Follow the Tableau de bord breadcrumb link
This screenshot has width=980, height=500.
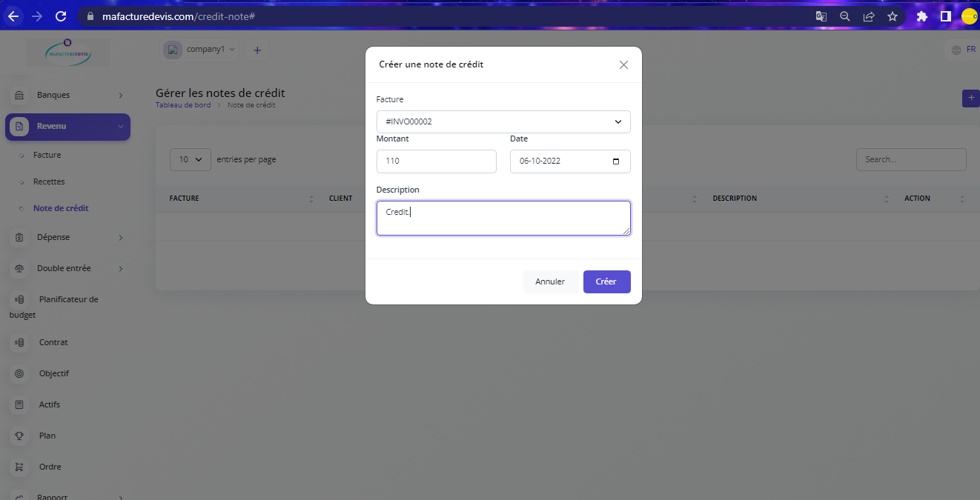point(183,105)
